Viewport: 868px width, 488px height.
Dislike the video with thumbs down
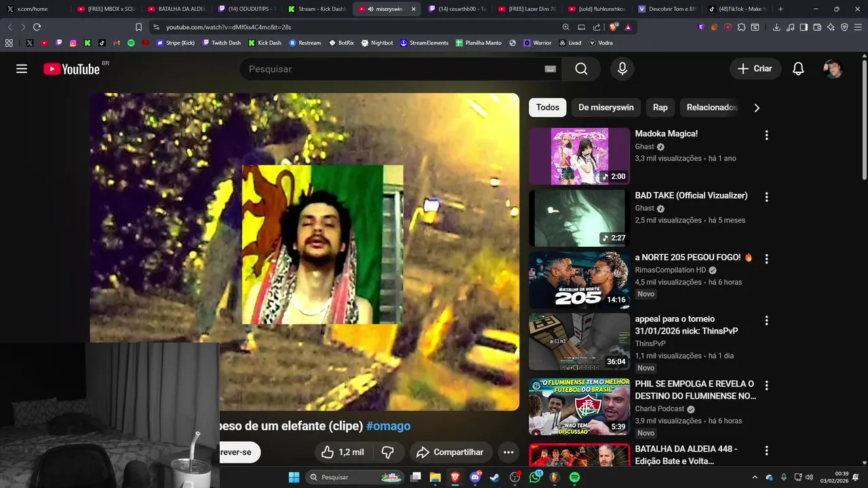coord(388,452)
